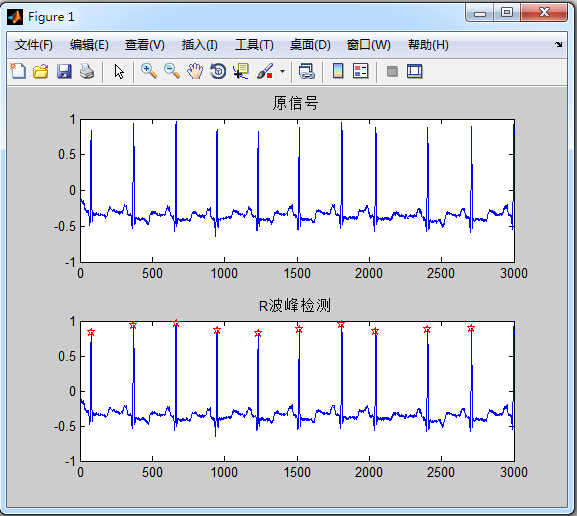Activate the Zoom In magnifier tool
The width and height of the screenshot is (577, 516).
149,71
